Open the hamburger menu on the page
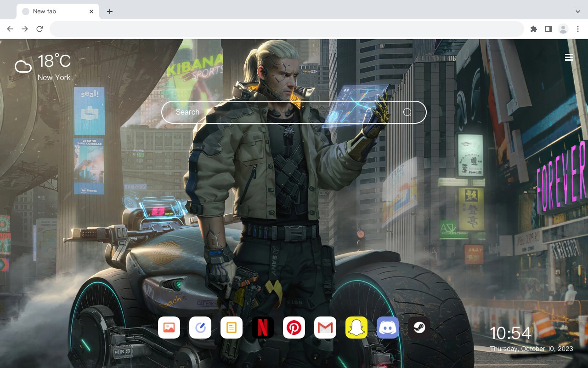The width and height of the screenshot is (588, 368). tap(569, 57)
